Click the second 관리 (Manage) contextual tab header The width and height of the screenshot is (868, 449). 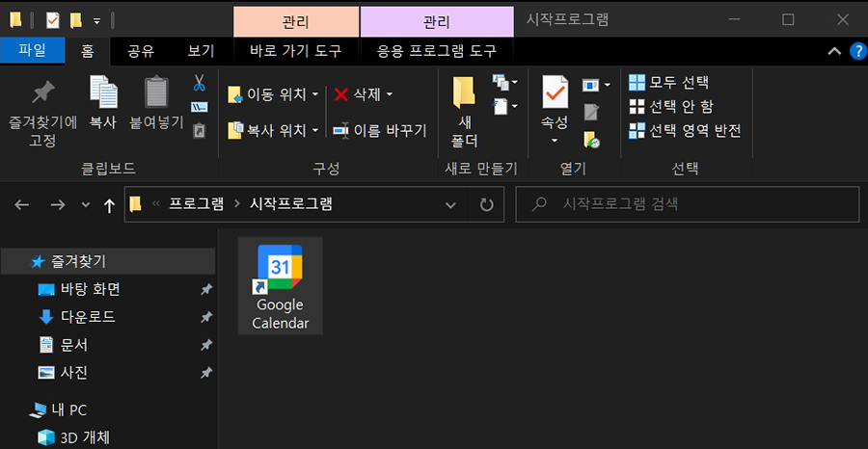point(437,22)
